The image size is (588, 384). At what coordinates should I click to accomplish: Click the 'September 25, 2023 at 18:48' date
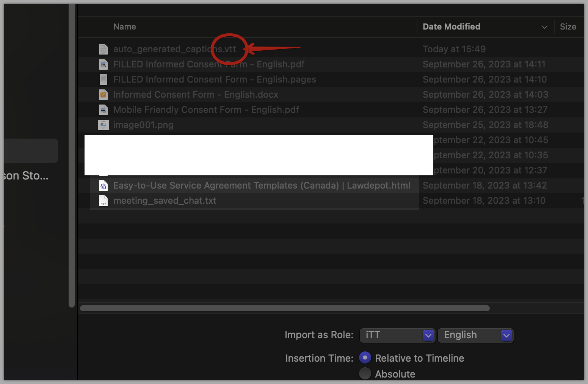[x=486, y=125]
